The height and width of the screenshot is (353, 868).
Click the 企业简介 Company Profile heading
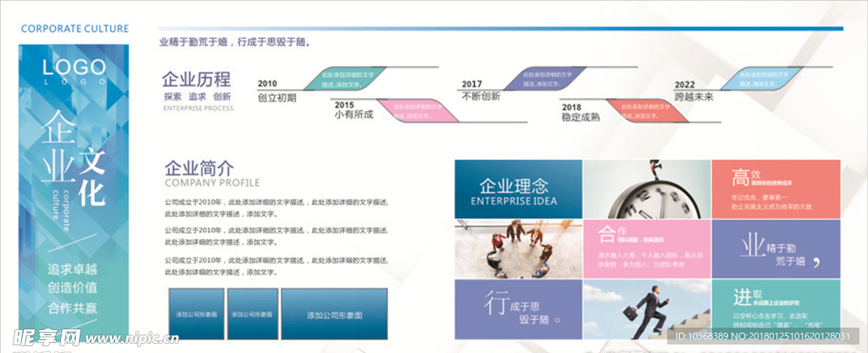[199, 168]
